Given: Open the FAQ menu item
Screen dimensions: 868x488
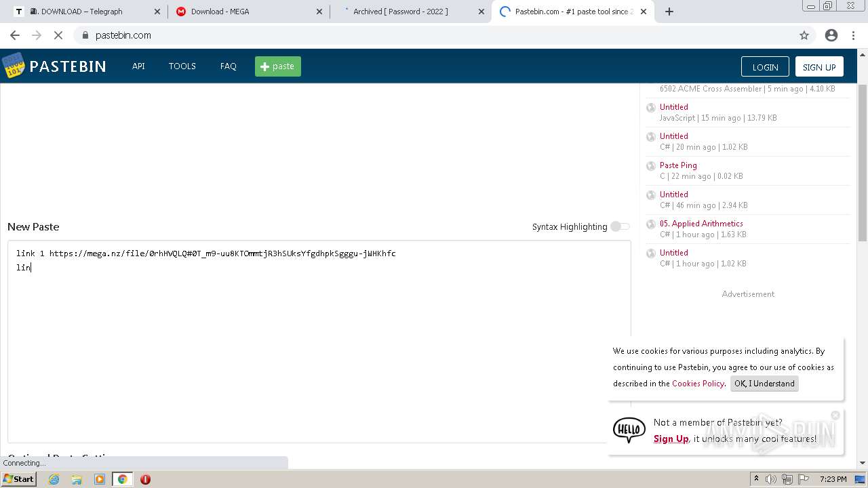Looking at the screenshot, I should 229,66.
